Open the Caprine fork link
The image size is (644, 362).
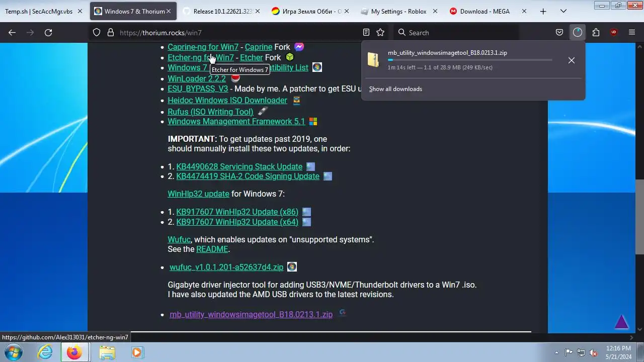tap(259, 47)
